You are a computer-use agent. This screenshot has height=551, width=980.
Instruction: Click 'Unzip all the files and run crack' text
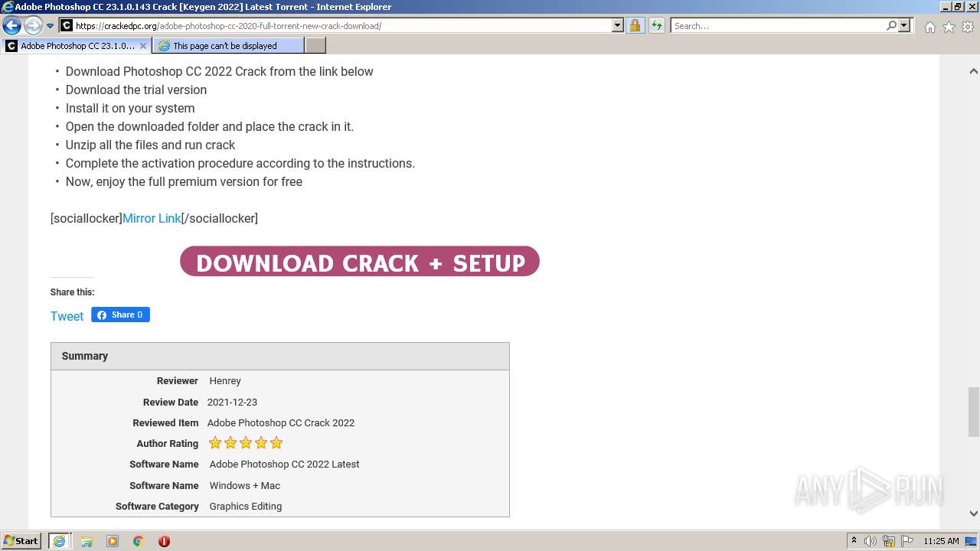tap(150, 145)
